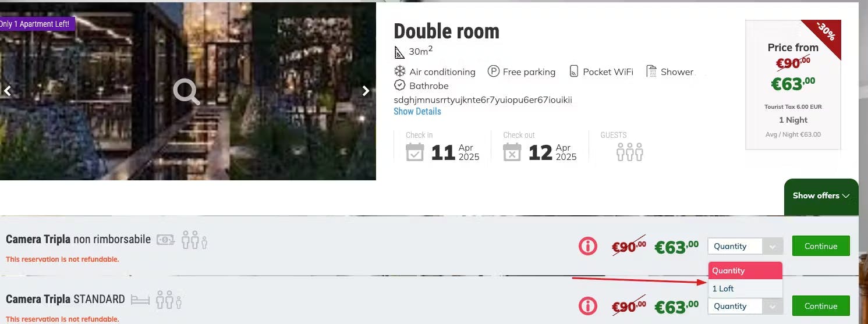Select 'Quantity' option in dropdown list
Image resolution: width=868 pixels, height=324 pixels.
[745, 270]
